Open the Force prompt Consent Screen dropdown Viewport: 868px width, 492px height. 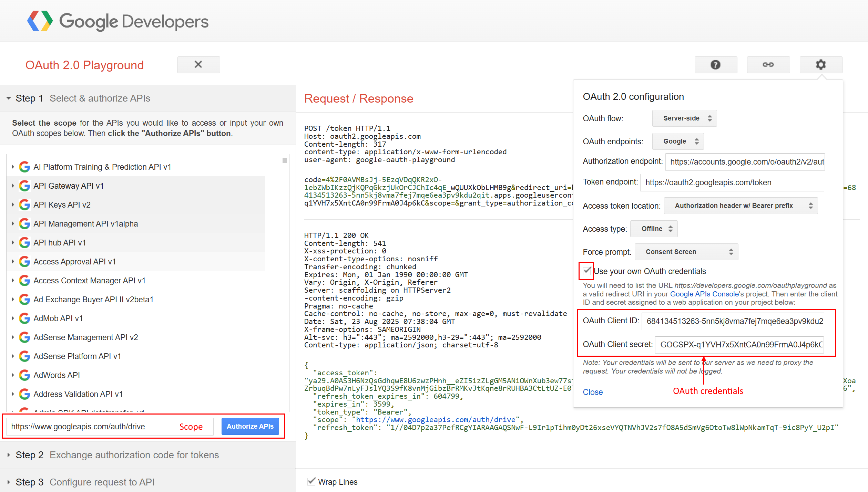point(686,252)
